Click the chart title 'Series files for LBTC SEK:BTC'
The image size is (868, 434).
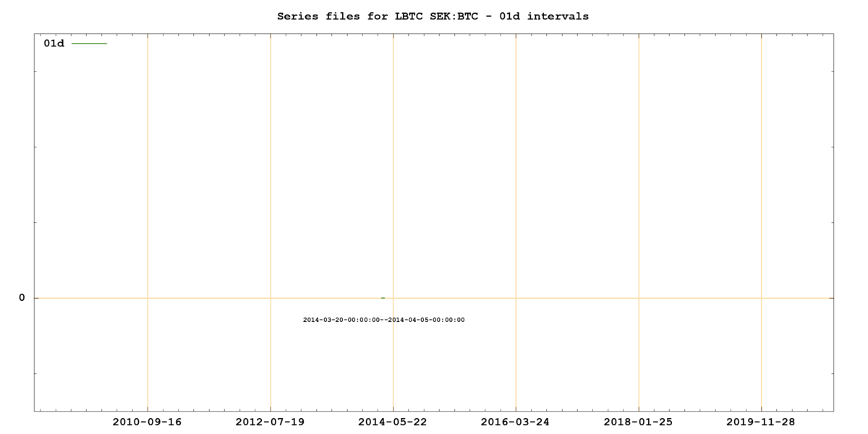coord(433,16)
